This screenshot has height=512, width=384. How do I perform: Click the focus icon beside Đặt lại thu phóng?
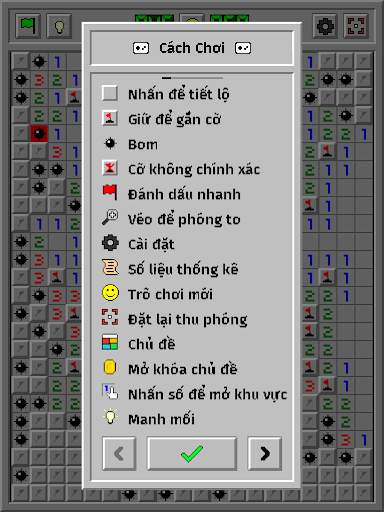[110, 317]
